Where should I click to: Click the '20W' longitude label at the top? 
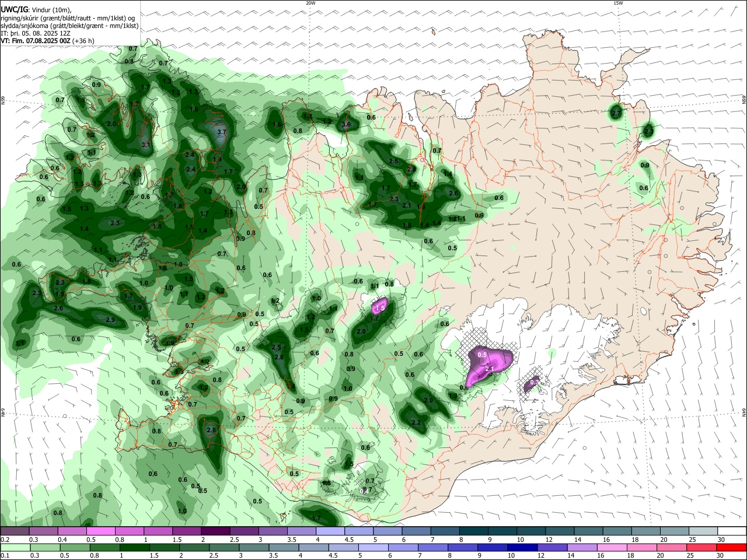310,3
